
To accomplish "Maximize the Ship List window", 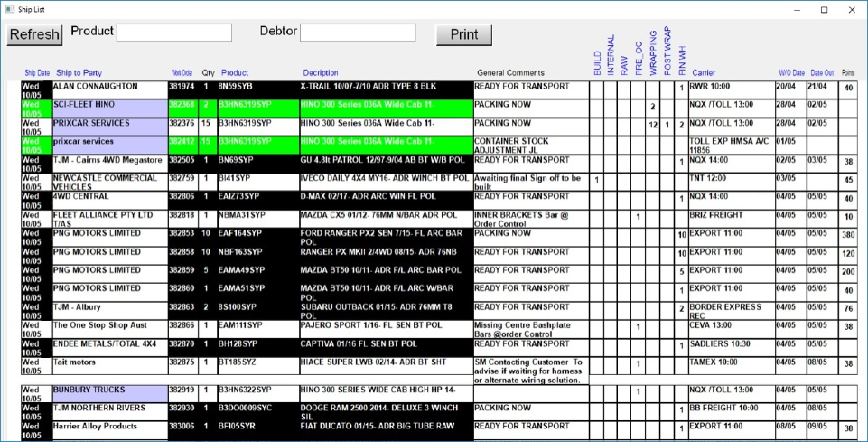I will point(824,9).
